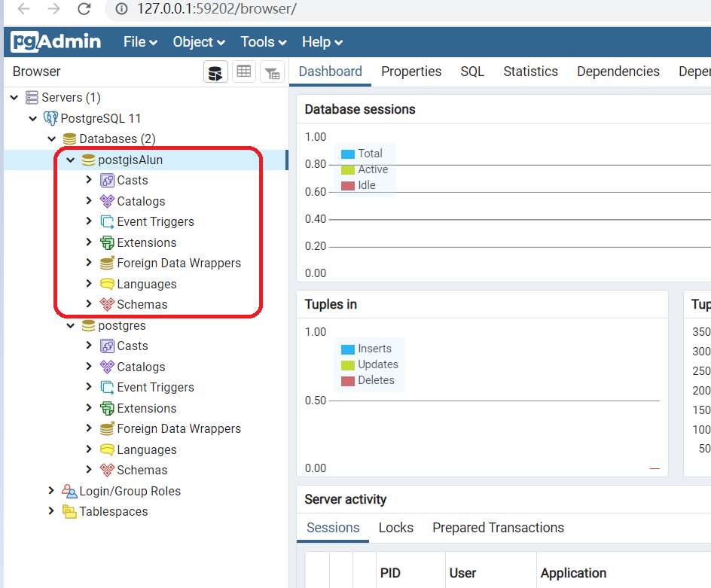Click the browser forward arrow
This screenshot has width=711, height=588.
coord(53,8)
